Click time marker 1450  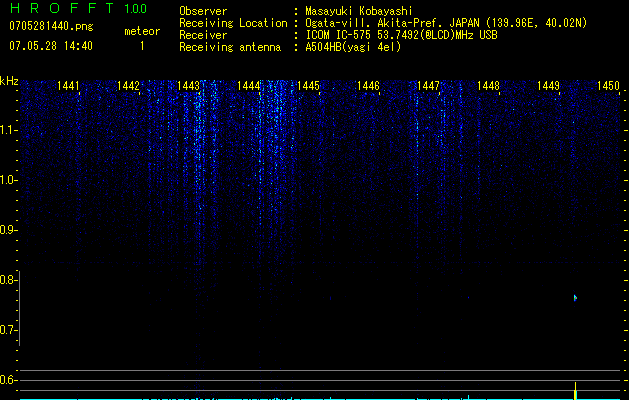(x=608, y=86)
